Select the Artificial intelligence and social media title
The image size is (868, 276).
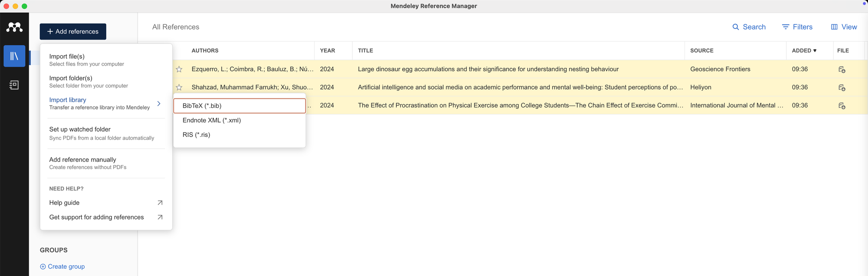(x=520, y=87)
